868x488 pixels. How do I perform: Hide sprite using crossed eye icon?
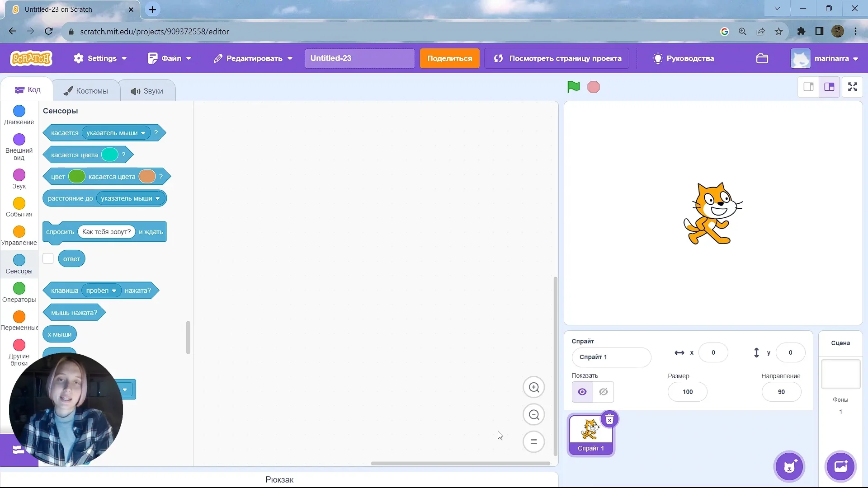point(604,392)
